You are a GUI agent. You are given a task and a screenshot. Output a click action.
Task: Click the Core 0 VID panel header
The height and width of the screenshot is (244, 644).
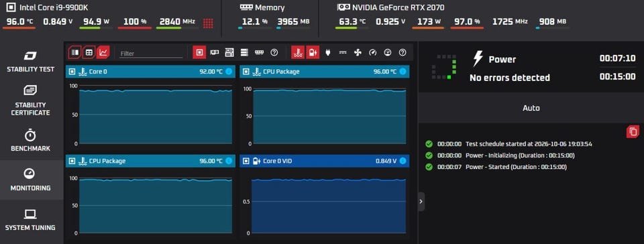point(325,161)
